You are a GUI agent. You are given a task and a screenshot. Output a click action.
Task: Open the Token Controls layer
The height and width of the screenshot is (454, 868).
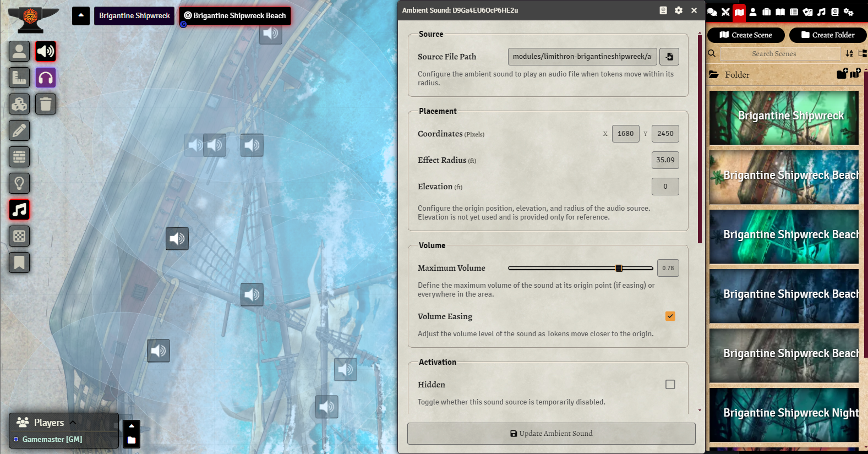click(x=19, y=51)
